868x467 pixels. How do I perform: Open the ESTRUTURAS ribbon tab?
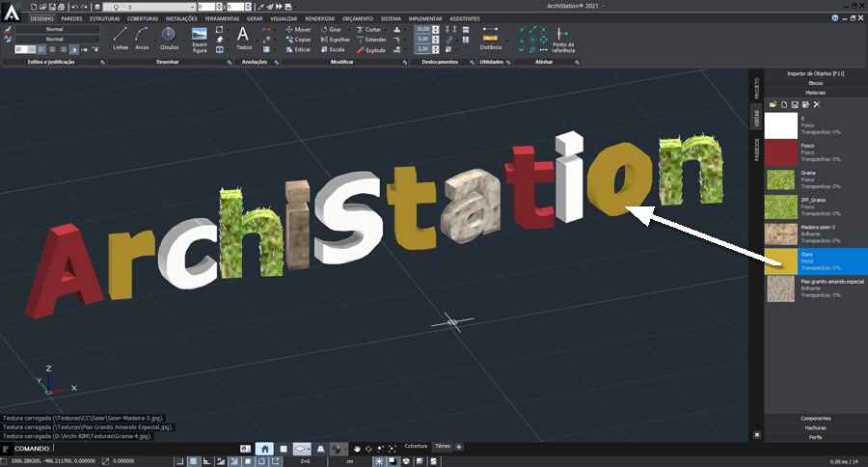[x=104, y=18]
